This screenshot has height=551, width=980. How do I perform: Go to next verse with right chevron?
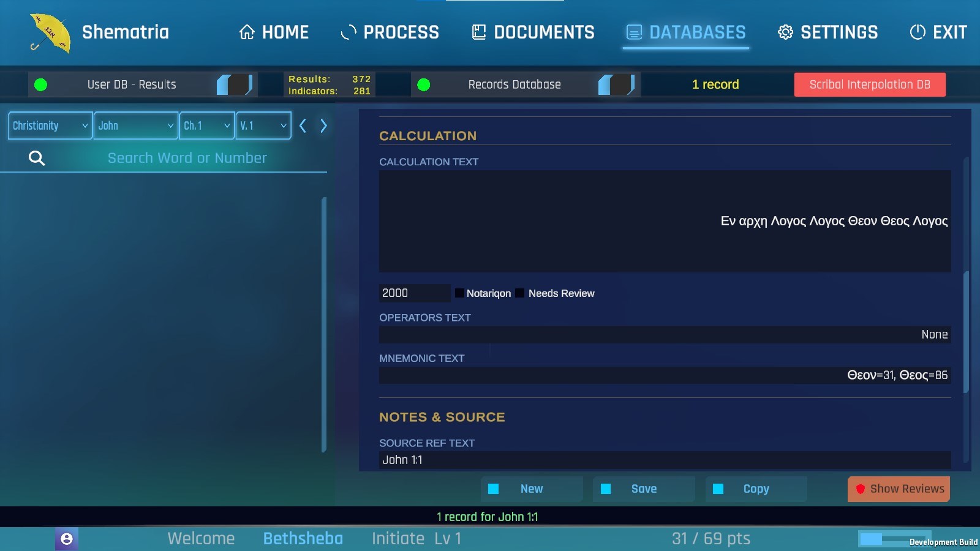pos(323,126)
